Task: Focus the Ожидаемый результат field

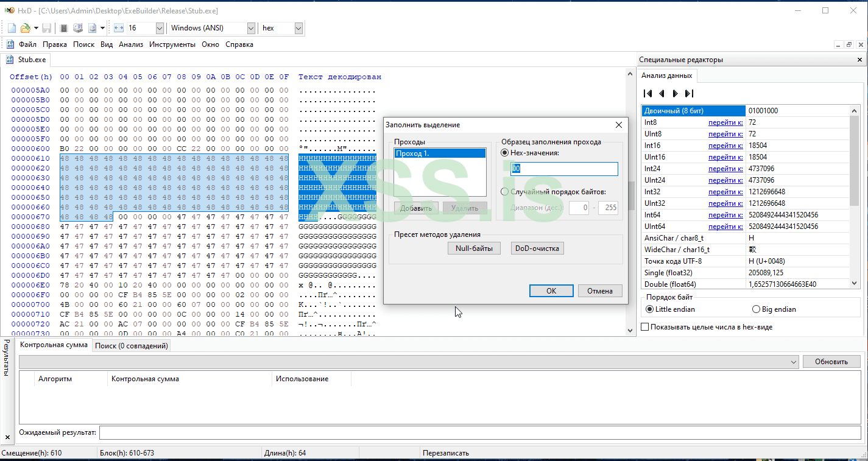Action: click(481, 432)
